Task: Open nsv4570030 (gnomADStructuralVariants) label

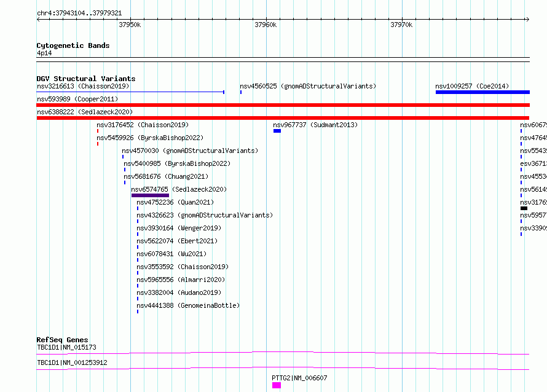Action: [190, 151]
